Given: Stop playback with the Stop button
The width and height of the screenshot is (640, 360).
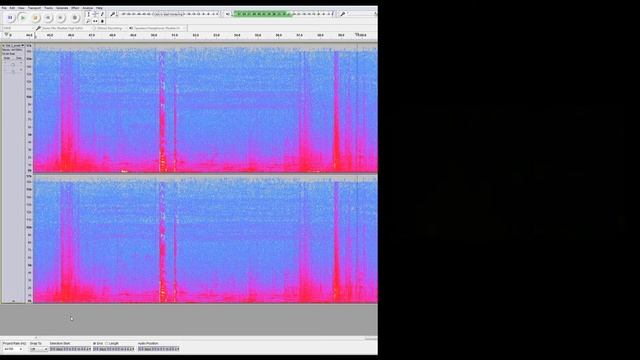Looking at the screenshot, I should coord(36,18).
